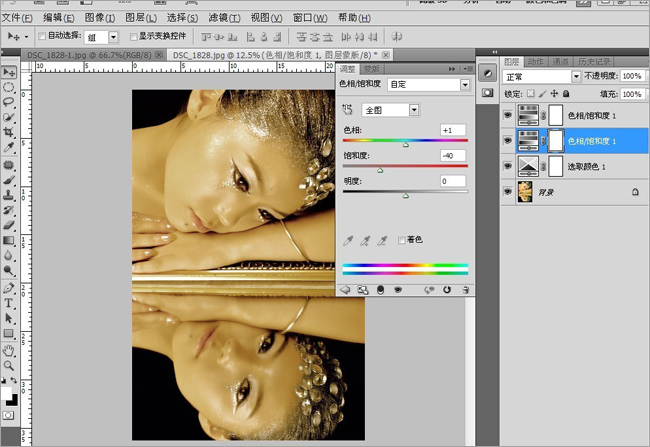Select the Clone Stamp tool

pos(9,195)
